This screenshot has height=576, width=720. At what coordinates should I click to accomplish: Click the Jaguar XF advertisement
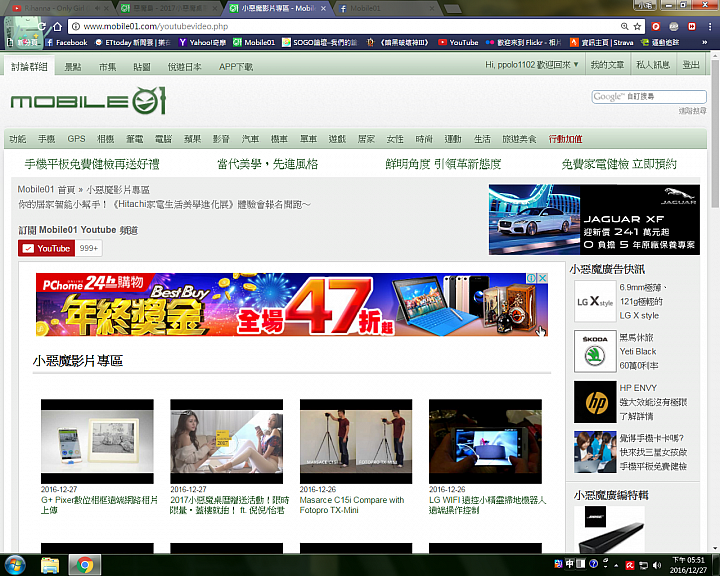[x=594, y=220]
